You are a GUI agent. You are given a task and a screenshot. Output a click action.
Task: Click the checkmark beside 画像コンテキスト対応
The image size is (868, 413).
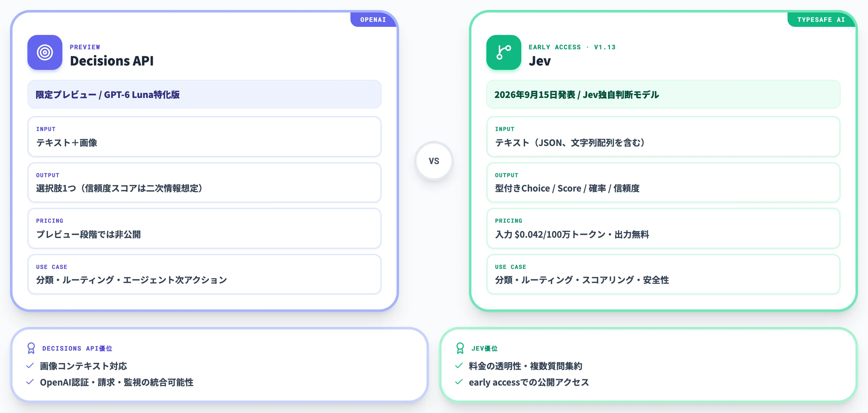coord(30,366)
